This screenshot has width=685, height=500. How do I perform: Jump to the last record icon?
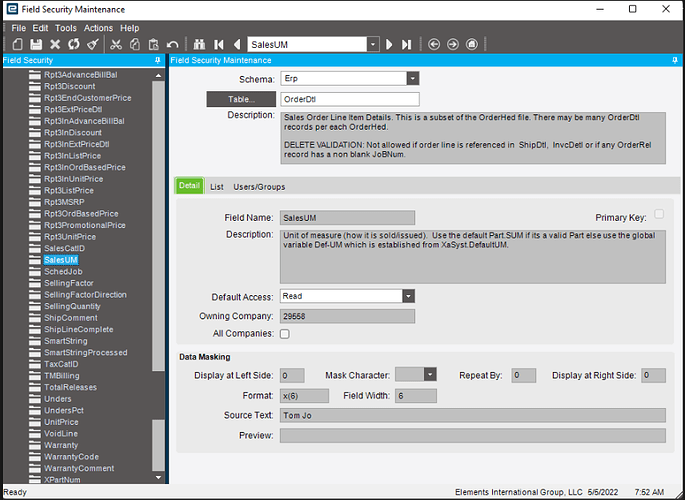[407, 45]
